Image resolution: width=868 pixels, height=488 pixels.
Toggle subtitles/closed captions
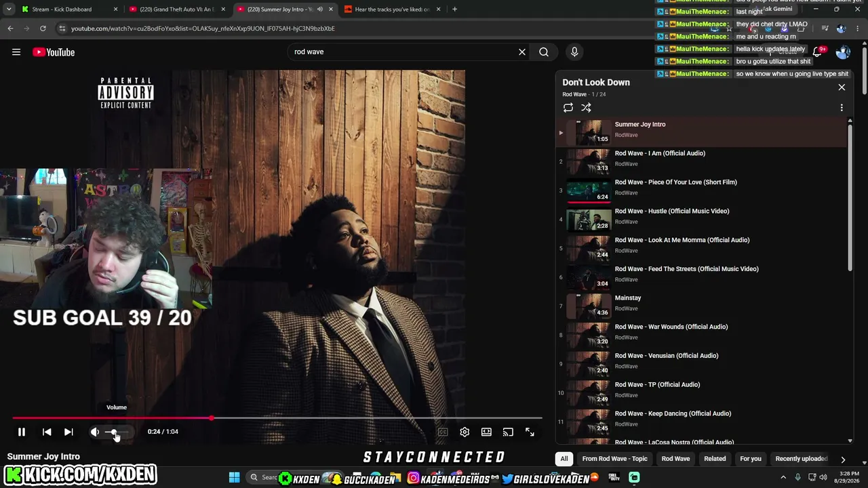tap(443, 432)
